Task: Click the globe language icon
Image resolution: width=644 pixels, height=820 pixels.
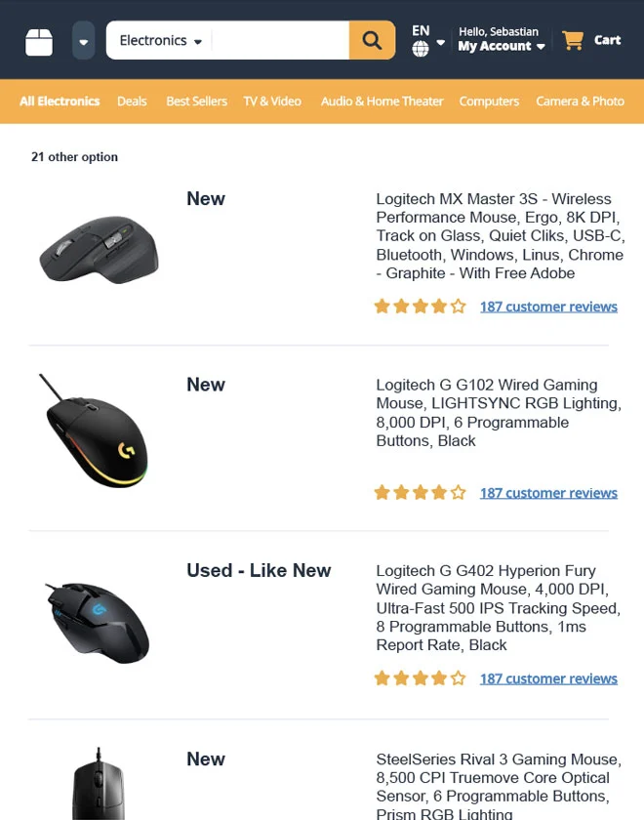Action: (x=421, y=49)
